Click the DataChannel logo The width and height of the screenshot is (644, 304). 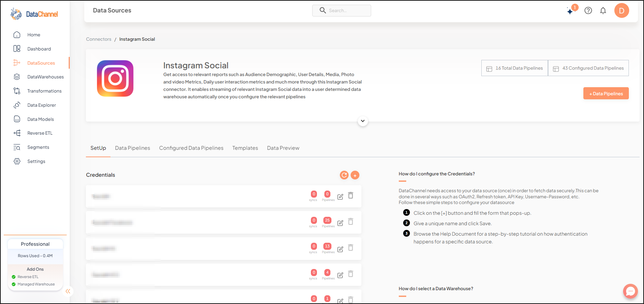click(34, 14)
